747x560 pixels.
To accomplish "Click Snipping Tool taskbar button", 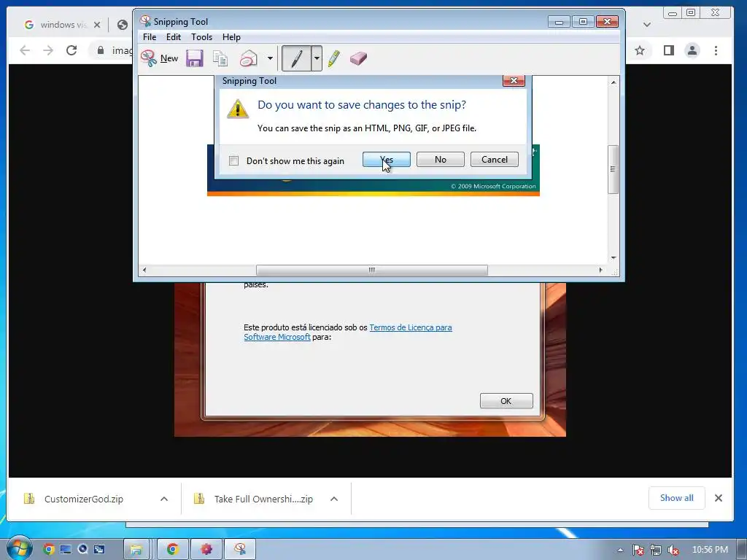I will pyautogui.click(x=240, y=550).
